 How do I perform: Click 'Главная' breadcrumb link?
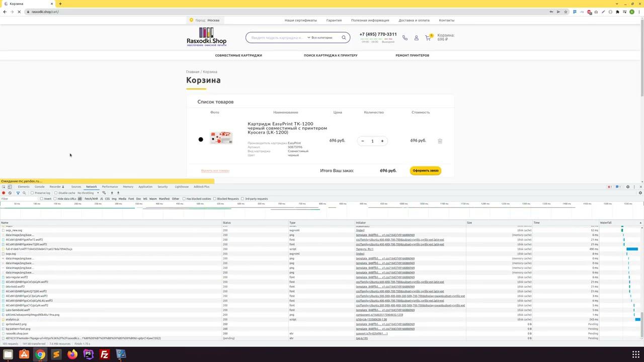193,72
